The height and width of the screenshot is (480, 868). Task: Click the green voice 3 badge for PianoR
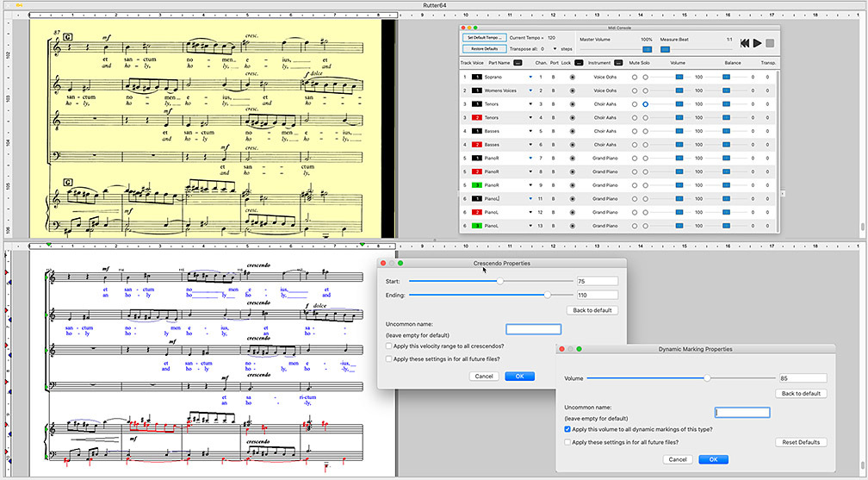click(477, 185)
